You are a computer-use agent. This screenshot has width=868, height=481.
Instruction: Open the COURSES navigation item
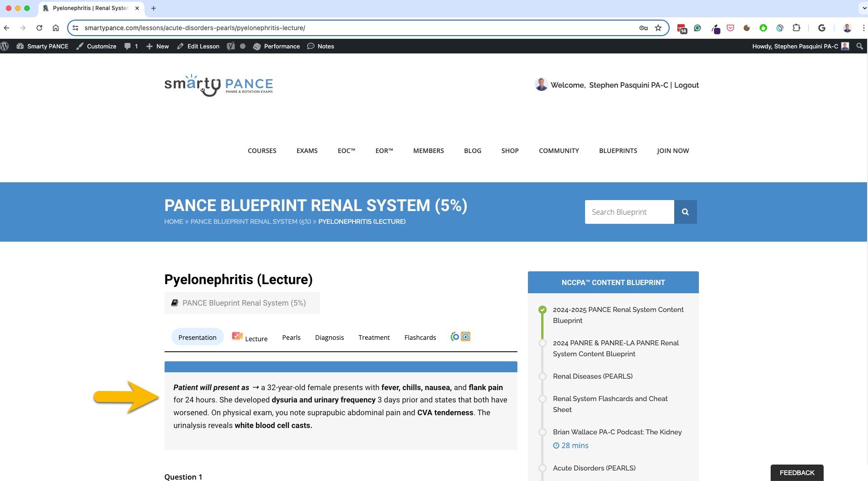(x=262, y=151)
